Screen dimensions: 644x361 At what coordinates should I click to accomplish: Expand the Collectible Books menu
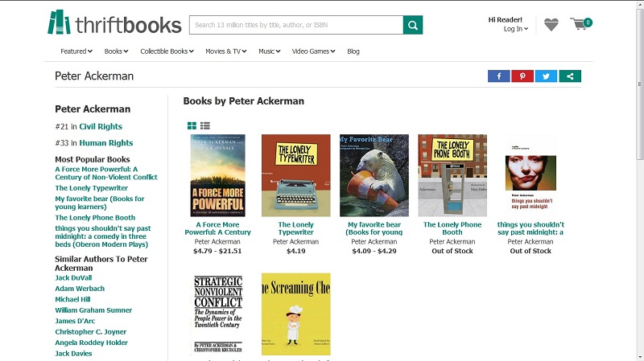167,51
